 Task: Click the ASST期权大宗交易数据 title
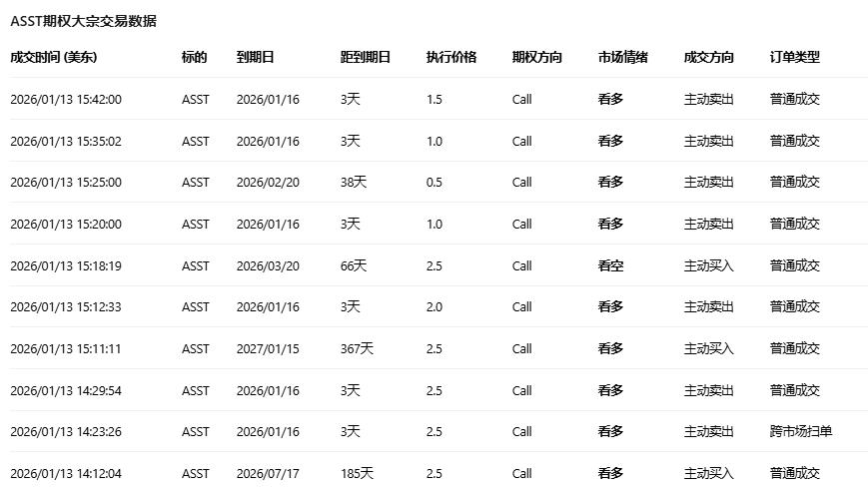83,21
